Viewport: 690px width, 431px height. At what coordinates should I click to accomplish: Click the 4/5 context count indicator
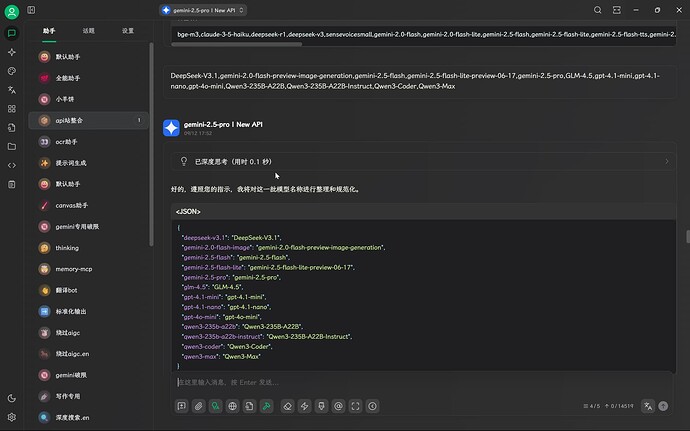point(591,406)
